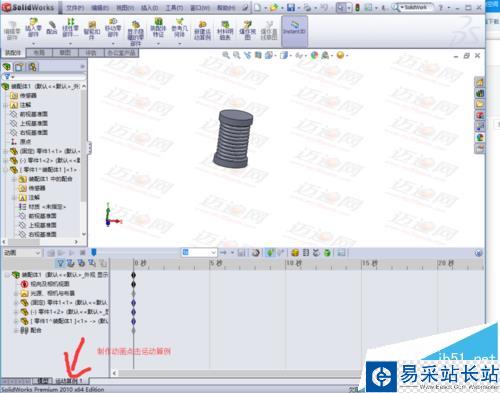The height and width of the screenshot is (393, 500).
Task: Expand (固定) 零件1<1> in FeatureManager tree
Action: pos(5,151)
